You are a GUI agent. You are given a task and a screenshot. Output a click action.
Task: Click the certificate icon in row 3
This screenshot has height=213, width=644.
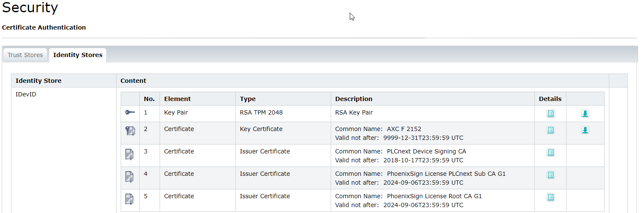pyautogui.click(x=130, y=154)
